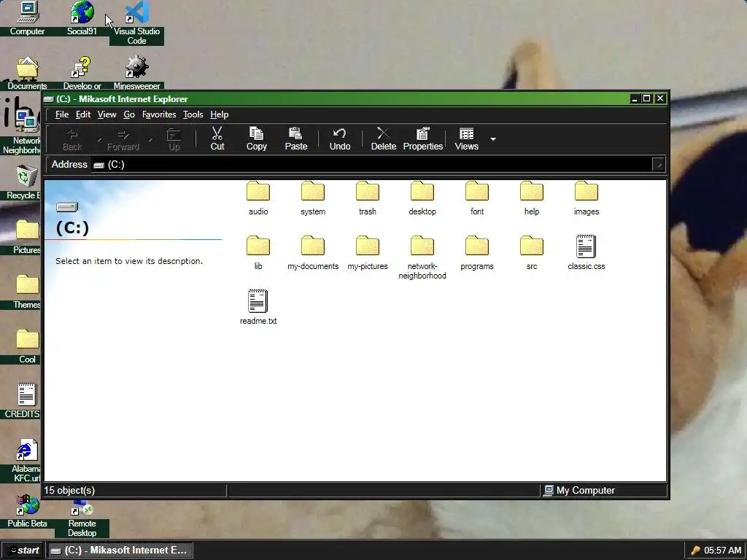Select the images folder

[587, 198]
